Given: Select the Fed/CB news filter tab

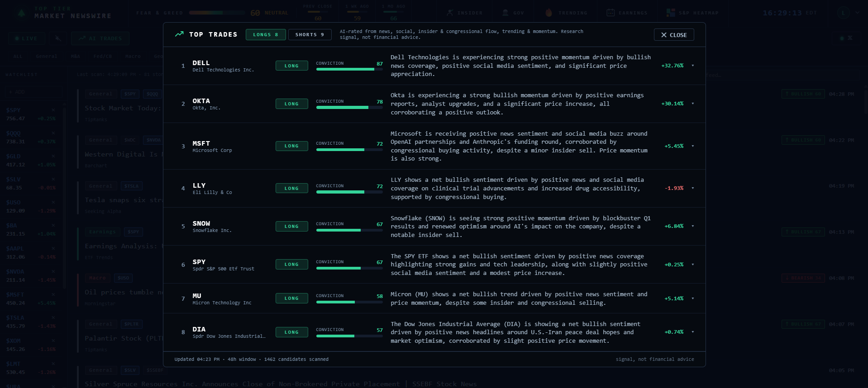Looking at the screenshot, I should tap(103, 57).
